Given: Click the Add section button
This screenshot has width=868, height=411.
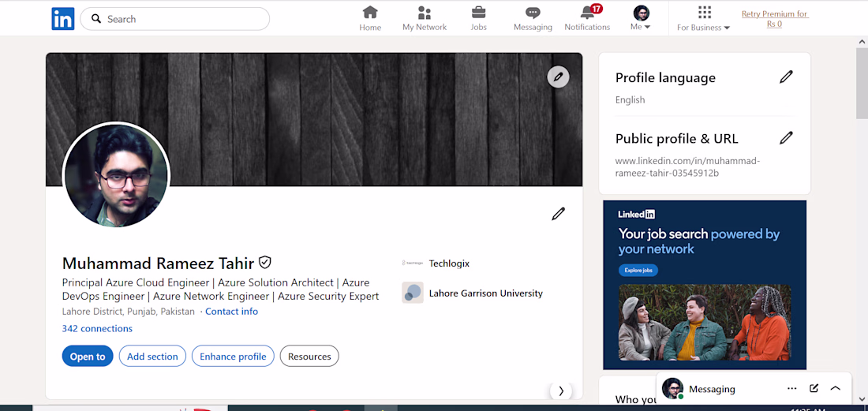Looking at the screenshot, I should tap(152, 357).
